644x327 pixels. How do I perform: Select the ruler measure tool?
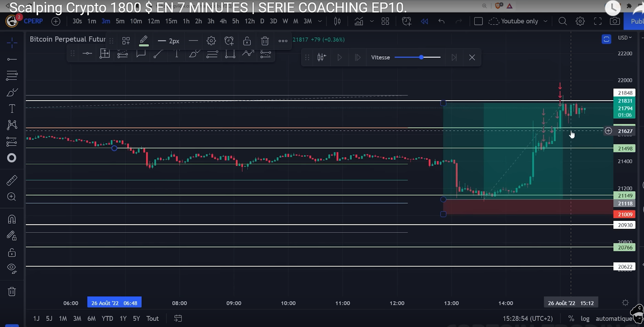(12, 180)
